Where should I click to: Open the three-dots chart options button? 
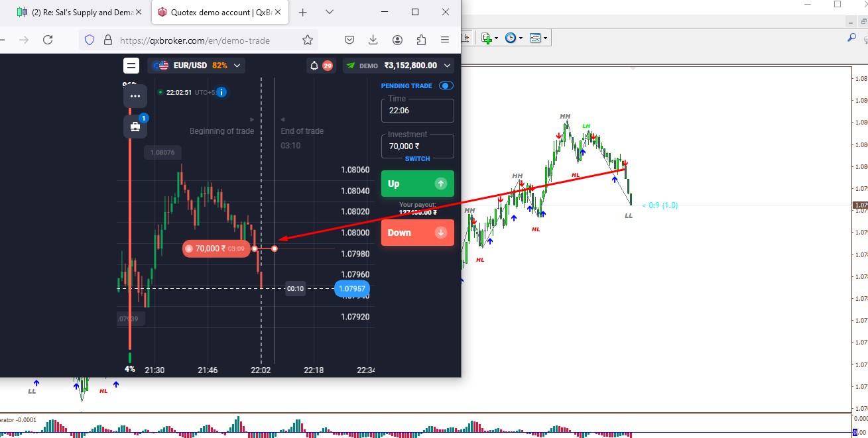pyautogui.click(x=135, y=96)
